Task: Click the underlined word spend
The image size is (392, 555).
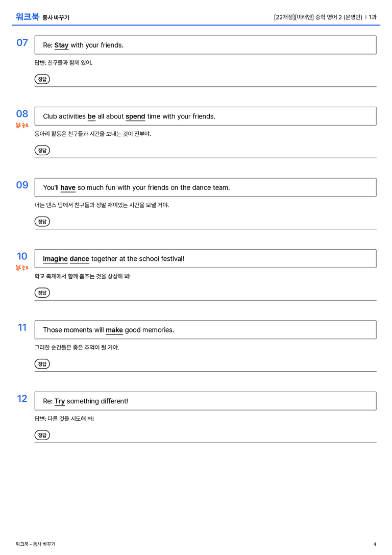Action: pos(135,116)
